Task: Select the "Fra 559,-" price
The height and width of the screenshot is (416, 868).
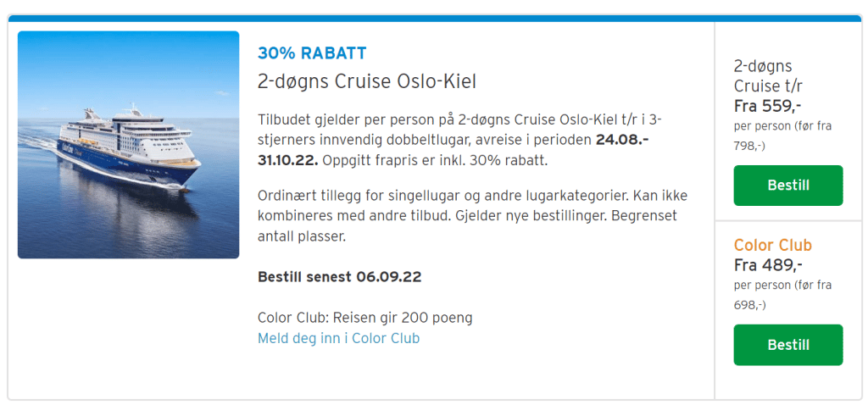Action: [767, 106]
